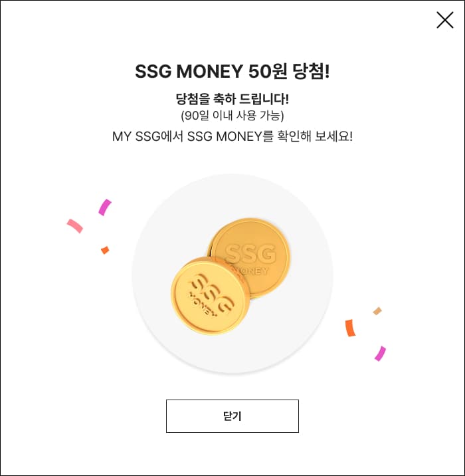Click the '확인해 보세요!' text
Screen dimensions: 465x476
point(315,136)
